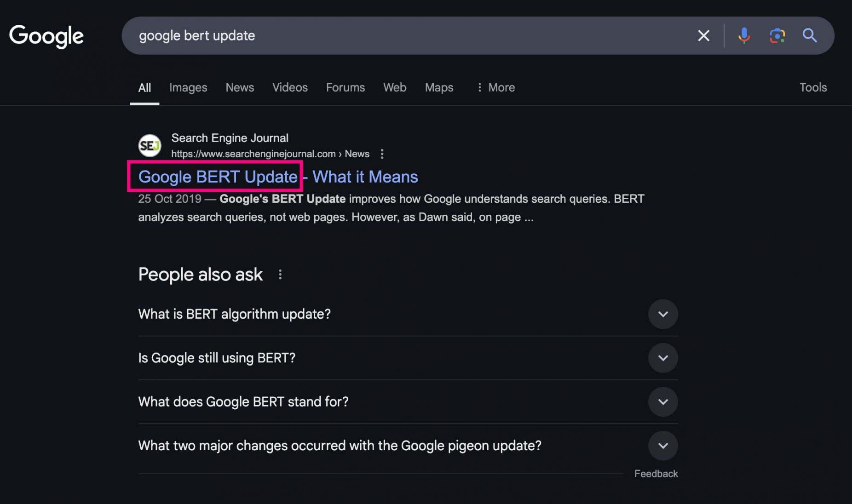
Task: Switch to the Videos tab
Action: click(290, 87)
